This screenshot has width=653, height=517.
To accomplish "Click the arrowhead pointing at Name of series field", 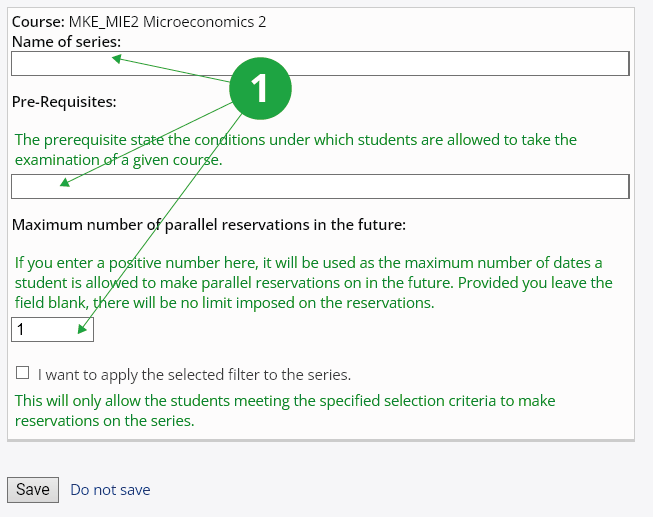I will click(x=117, y=59).
